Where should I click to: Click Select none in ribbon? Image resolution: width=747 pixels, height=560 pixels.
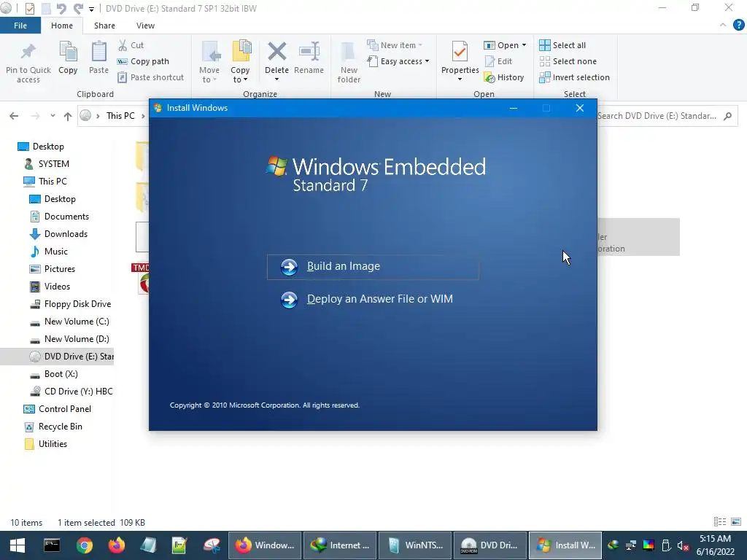pos(568,61)
